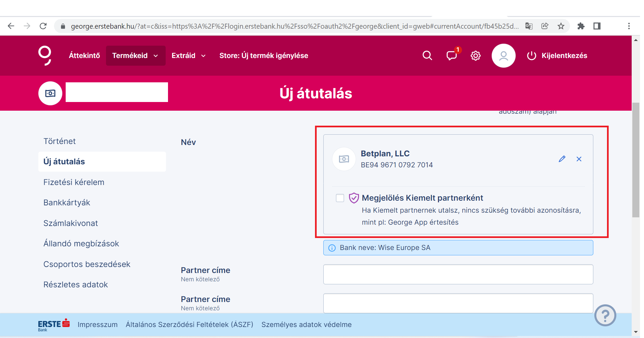Select Részletes adatok in the sidebar

[x=76, y=285]
